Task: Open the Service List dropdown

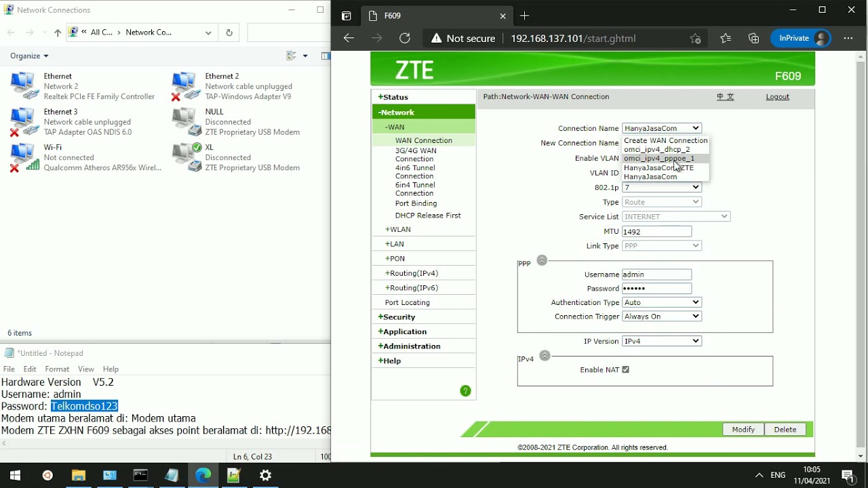Action: tap(676, 217)
